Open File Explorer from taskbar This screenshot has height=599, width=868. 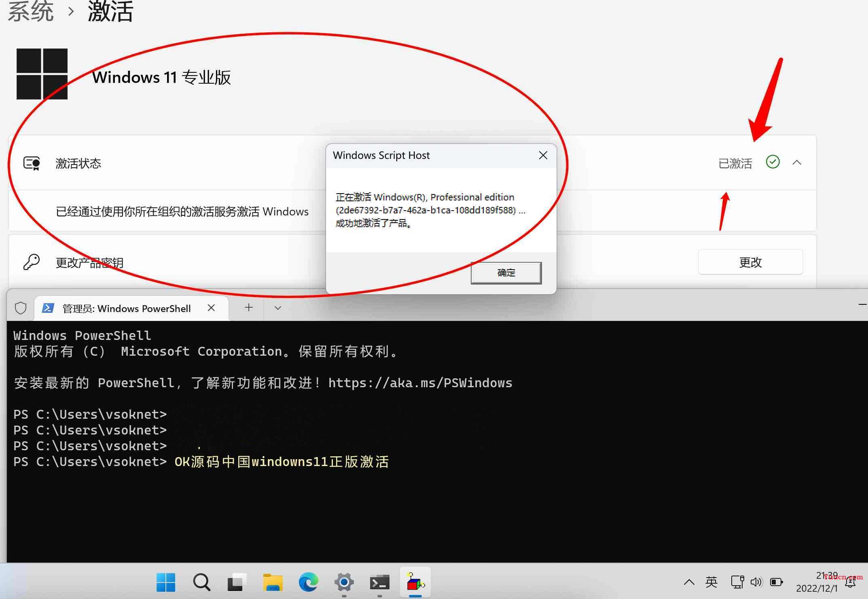coord(273,582)
